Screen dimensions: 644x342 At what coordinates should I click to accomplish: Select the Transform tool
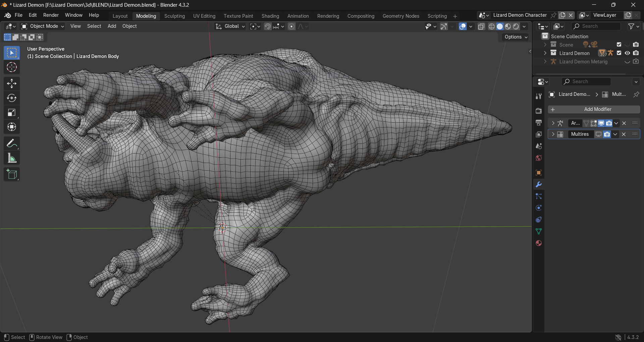click(x=12, y=127)
